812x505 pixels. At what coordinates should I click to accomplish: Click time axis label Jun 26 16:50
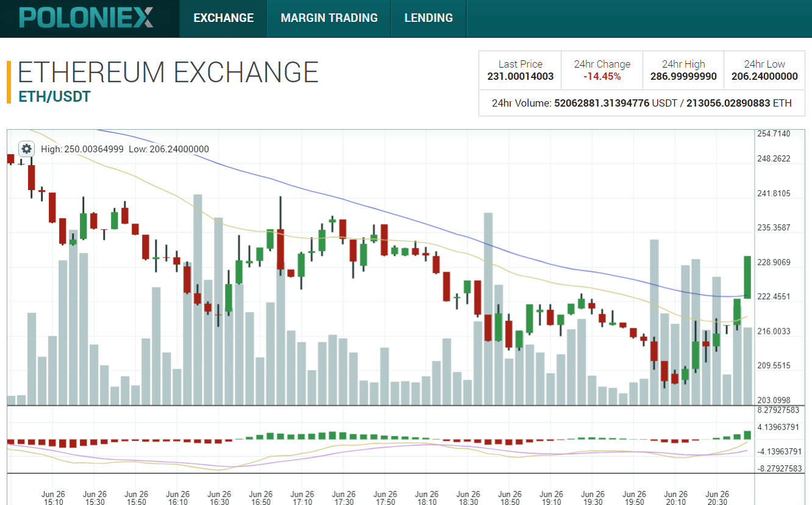(x=261, y=498)
